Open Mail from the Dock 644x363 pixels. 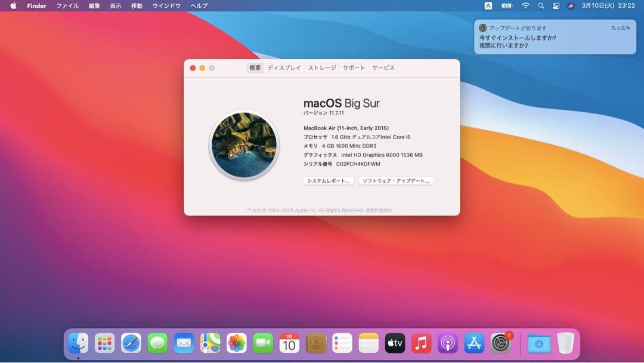coord(184,343)
